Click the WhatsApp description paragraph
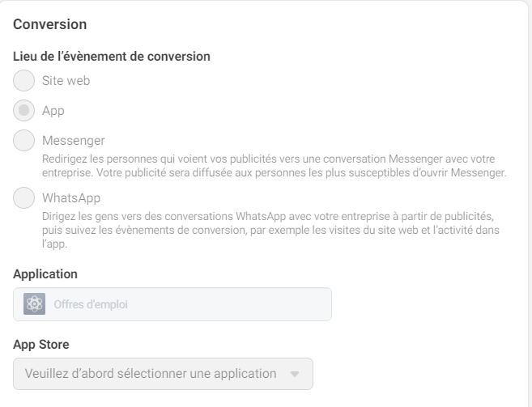The image size is (532, 407). pos(270,230)
